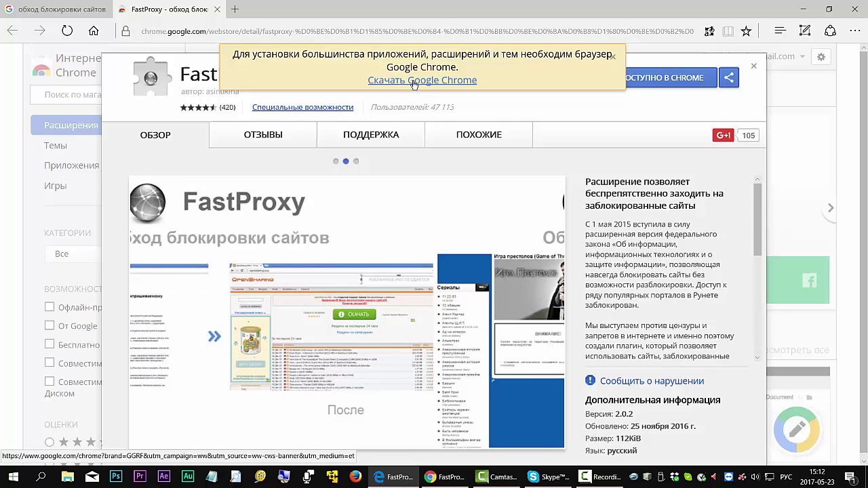Open File Explorer from taskbar
The height and width of the screenshot is (488, 868).
67,476
